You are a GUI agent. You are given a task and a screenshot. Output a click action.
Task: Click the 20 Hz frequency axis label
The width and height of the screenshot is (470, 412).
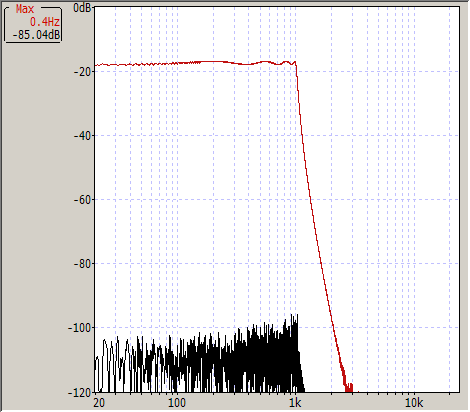click(x=99, y=403)
